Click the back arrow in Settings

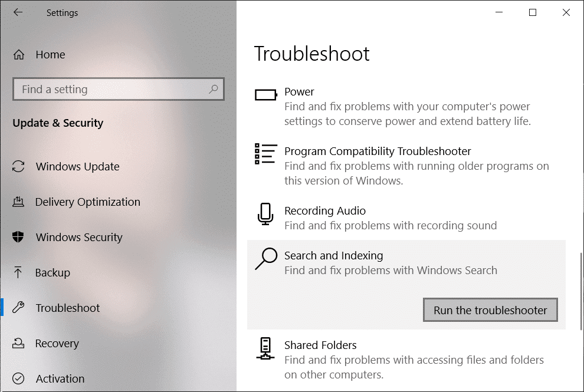click(x=18, y=12)
